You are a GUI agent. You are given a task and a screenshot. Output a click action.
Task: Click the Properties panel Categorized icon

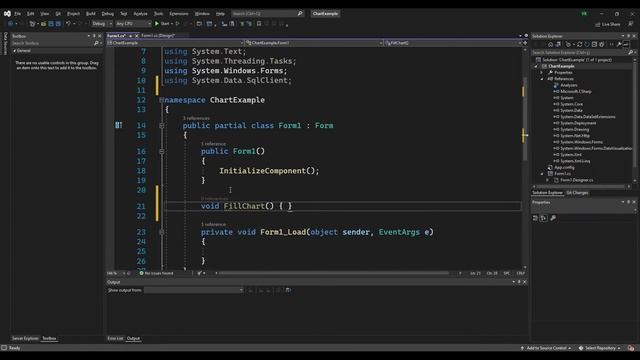click(x=536, y=218)
